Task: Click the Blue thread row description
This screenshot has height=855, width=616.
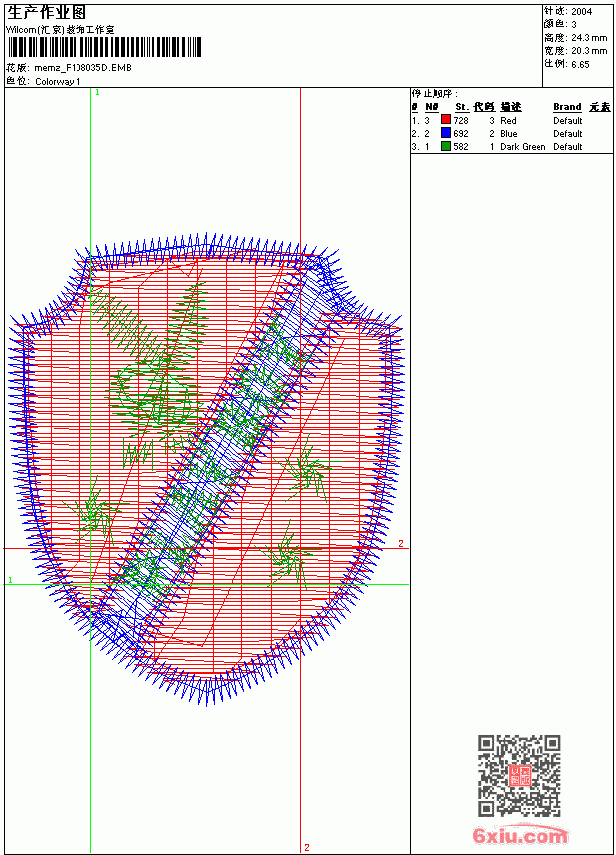Action: coord(508,133)
